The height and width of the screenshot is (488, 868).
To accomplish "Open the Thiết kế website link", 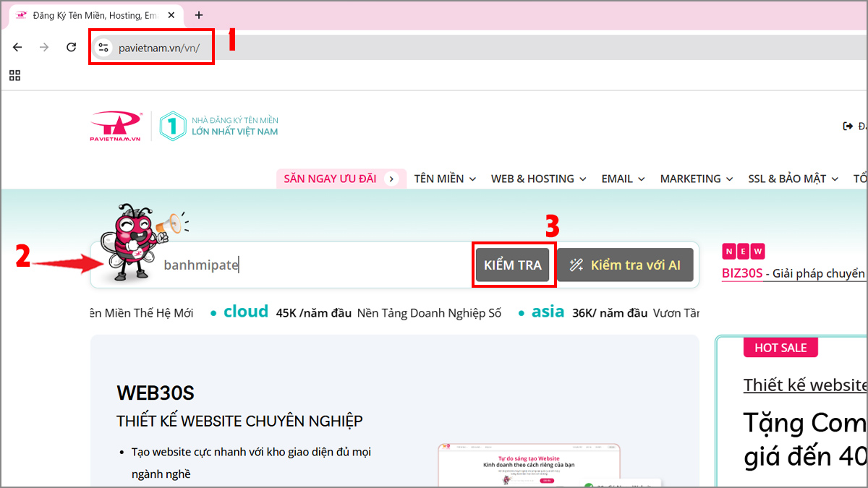I will pos(805,385).
